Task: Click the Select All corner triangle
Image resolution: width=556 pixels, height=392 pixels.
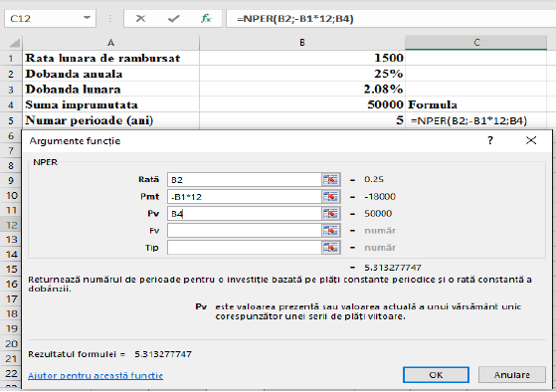Action: [x=15, y=44]
